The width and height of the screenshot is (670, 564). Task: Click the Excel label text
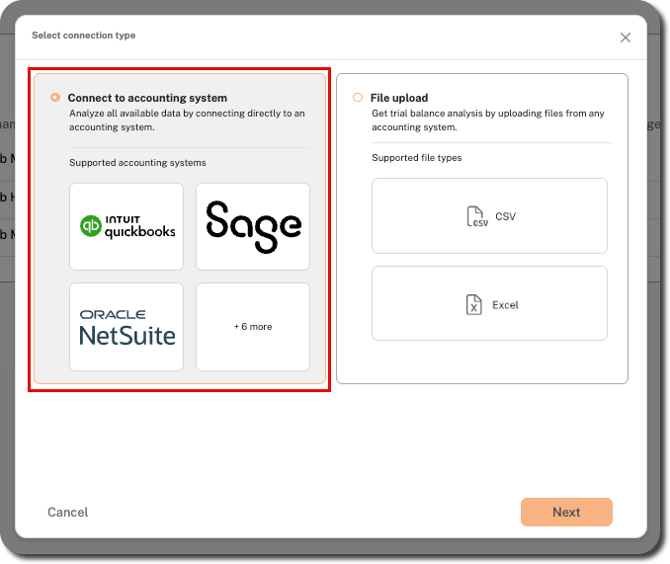coord(505,305)
